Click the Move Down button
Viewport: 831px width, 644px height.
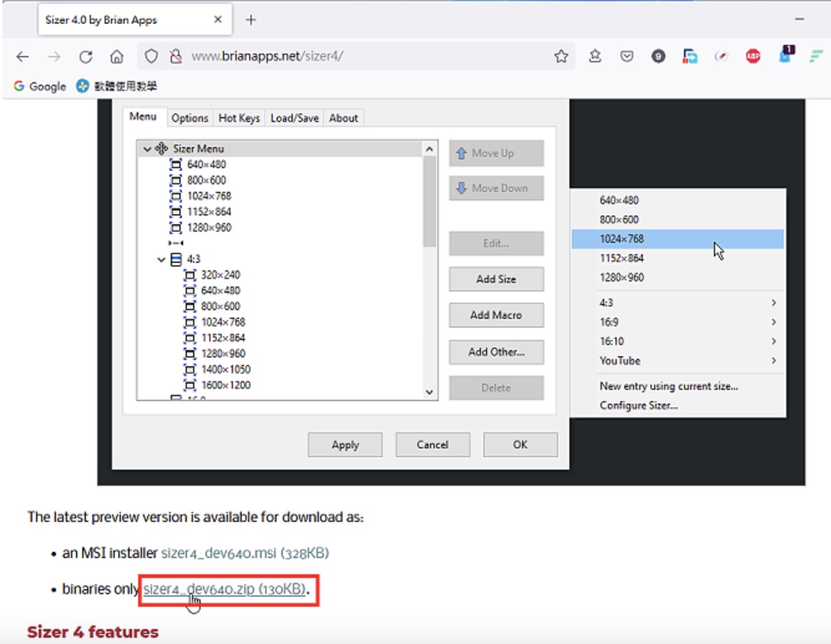(496, 188)
